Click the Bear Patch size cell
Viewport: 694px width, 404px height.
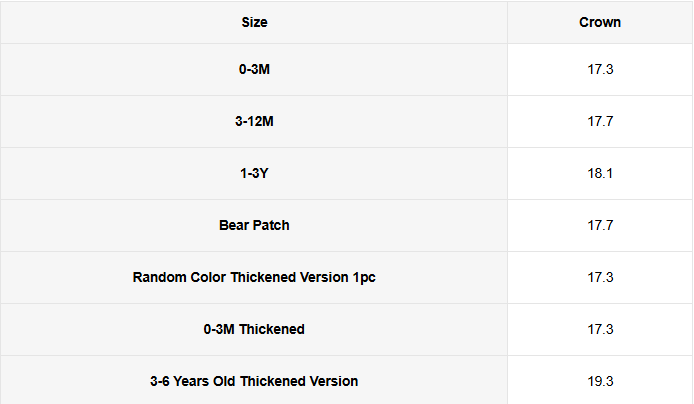254,225
